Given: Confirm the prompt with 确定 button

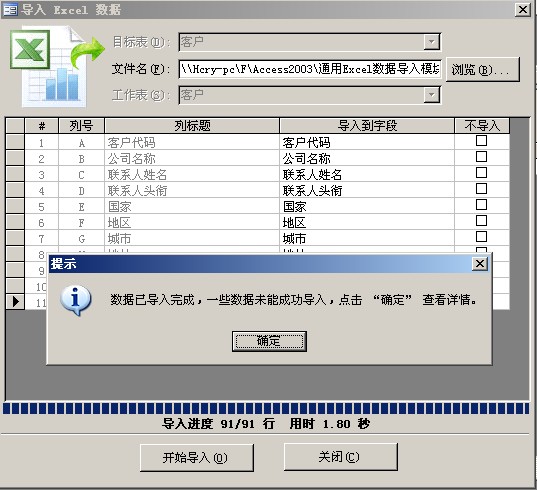Looking at the screenshot, I should [269, 341].
